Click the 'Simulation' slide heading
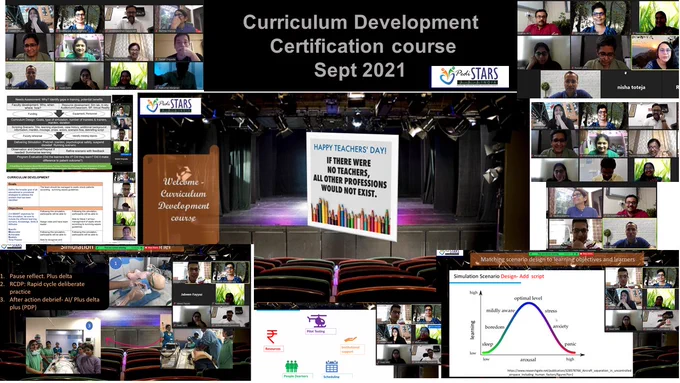680x383 pixels. coord(77,247)
